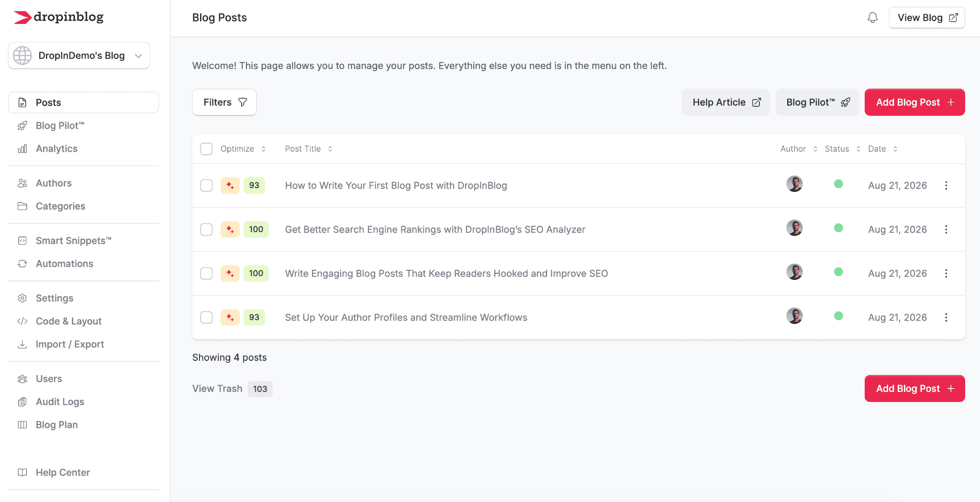Open the three-dot menu for 'Set Up Your Author Profiles' row
Viewport: 980px width, 502px height.
coord(946,317)
